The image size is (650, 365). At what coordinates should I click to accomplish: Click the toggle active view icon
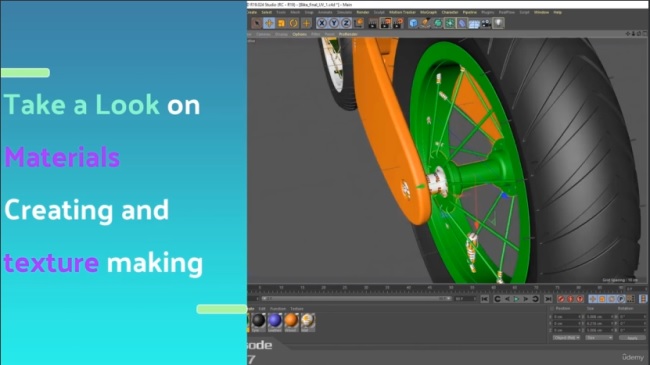pos(645,34)
